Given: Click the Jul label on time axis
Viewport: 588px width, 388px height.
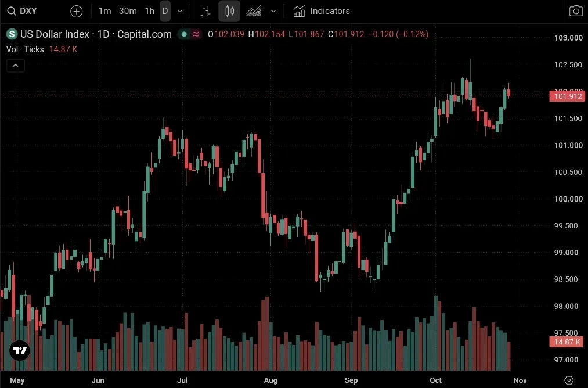Looking at the screenshot, I should 182,380.
